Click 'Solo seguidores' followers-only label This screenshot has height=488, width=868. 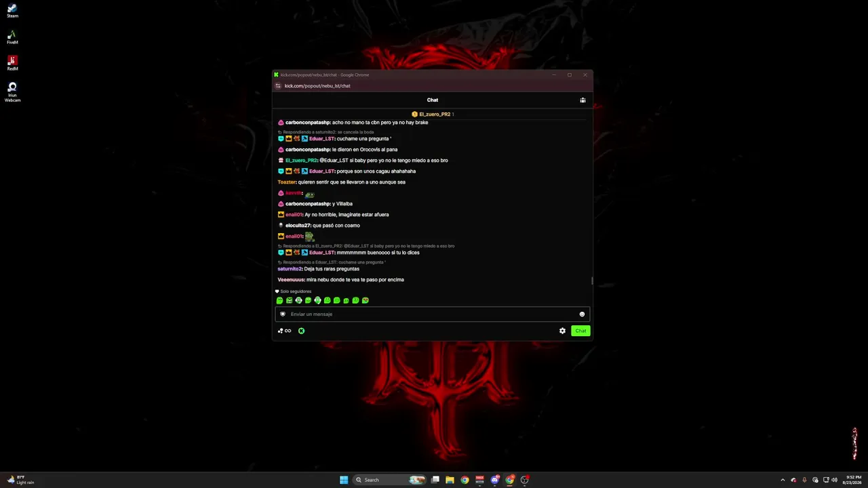[x=293, y=291]
